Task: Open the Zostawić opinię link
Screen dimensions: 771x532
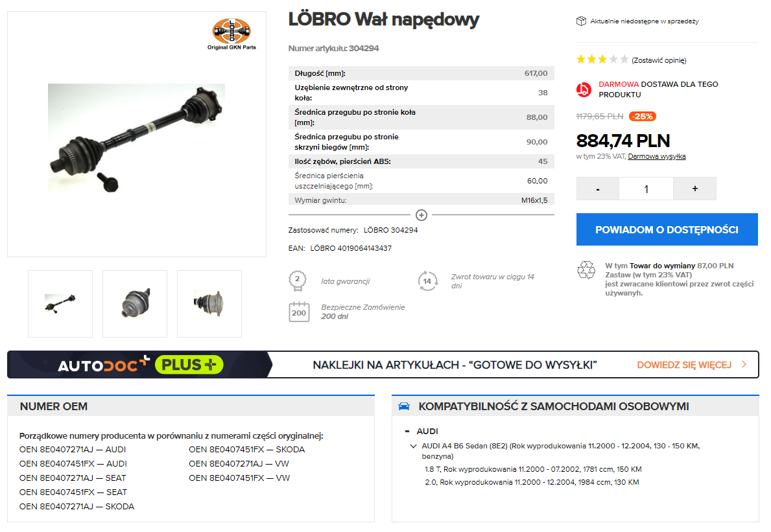Action: (659, 60)
